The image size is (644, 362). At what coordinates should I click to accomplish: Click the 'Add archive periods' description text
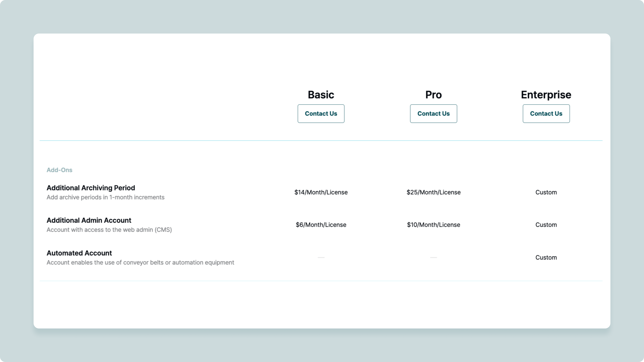point(105,197)
